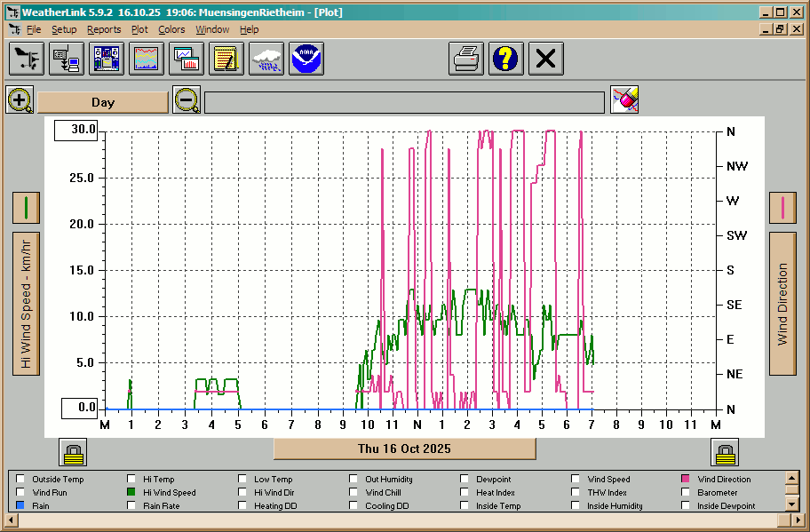This screenshot has height=532, width=810.
Task: Click the pink line color button
Action: click(782, 208)
